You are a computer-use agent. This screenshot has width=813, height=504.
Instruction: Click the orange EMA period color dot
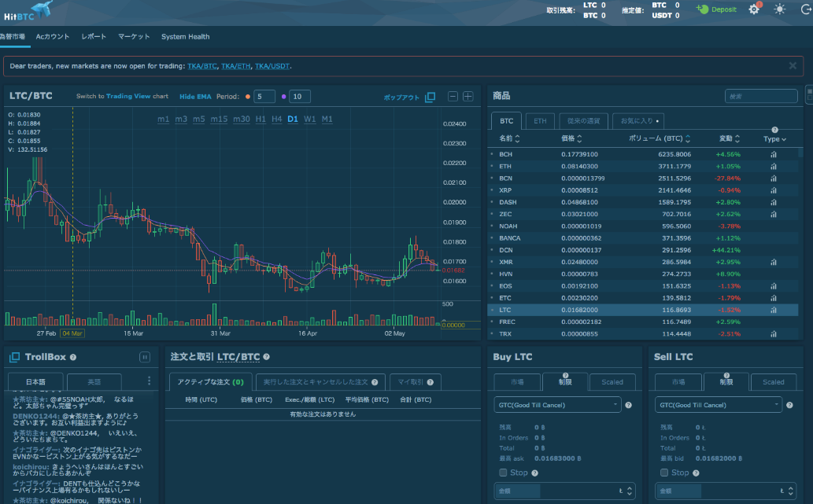coord(248,97)
